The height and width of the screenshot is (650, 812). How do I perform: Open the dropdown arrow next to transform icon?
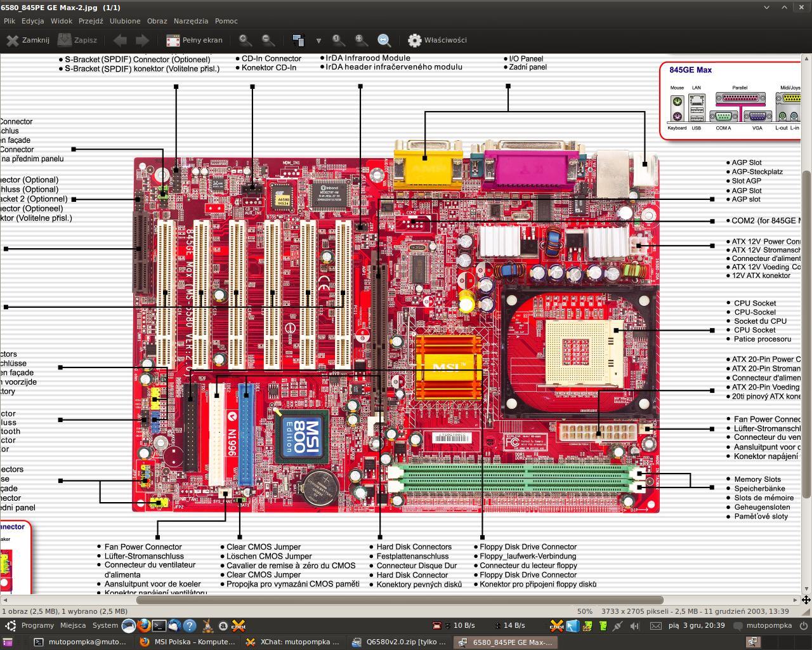coord(318,40)
